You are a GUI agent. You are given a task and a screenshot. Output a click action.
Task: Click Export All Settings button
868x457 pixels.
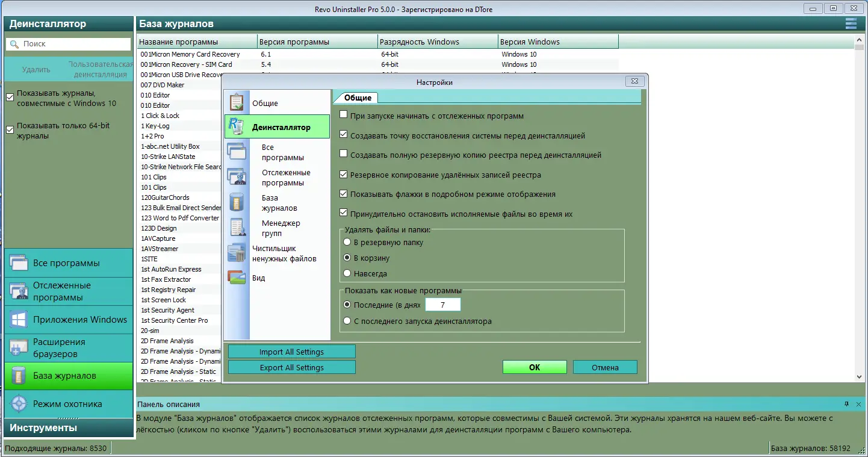[292, 367]
